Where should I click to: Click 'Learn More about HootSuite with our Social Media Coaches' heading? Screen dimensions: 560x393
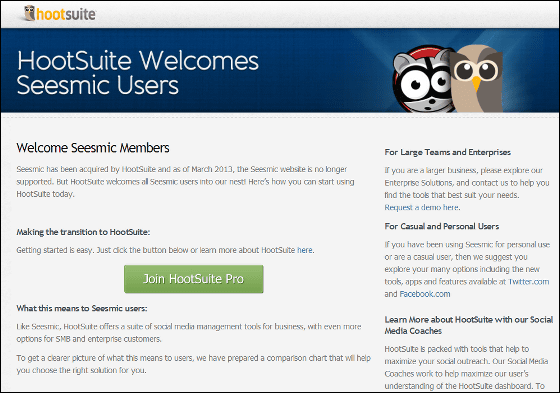tap(469, 325)
